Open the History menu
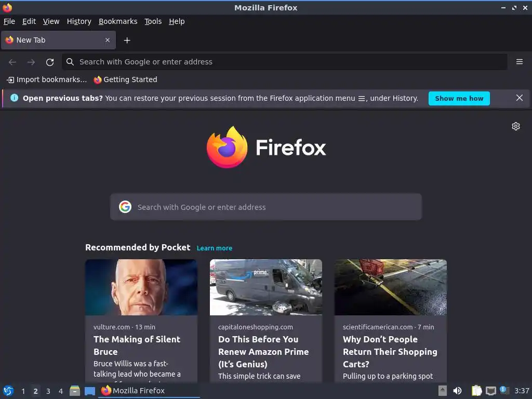This screenshot has width=532, height=399. (79, 21)
